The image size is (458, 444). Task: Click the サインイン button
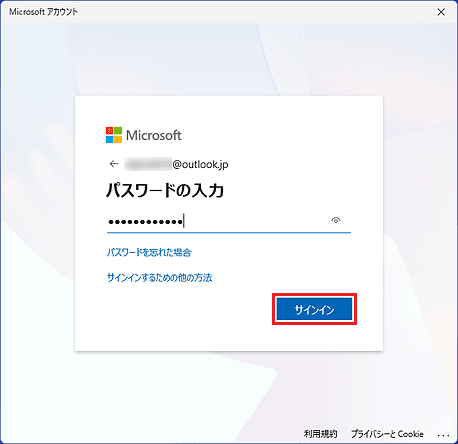(x=314, y=310)
